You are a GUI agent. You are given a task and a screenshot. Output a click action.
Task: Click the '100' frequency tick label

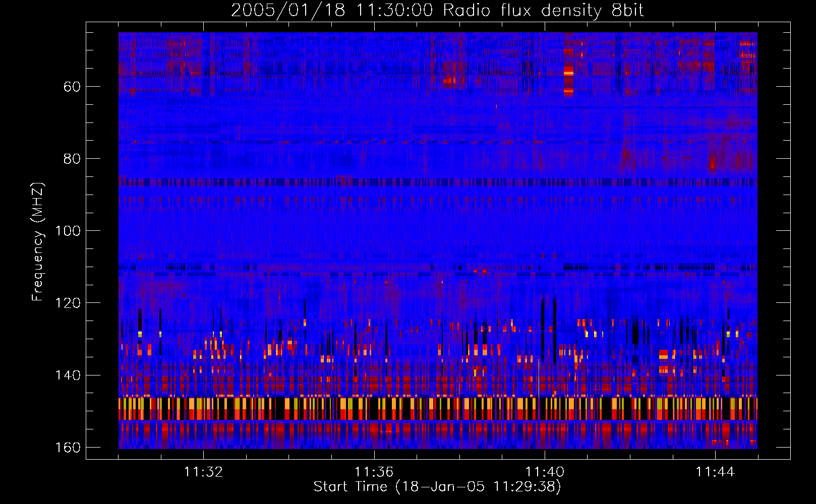coord(68,231)
